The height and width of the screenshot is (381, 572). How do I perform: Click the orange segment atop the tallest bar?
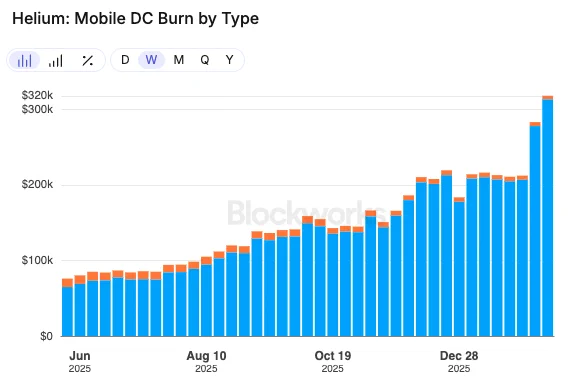(x=548, y=97)
